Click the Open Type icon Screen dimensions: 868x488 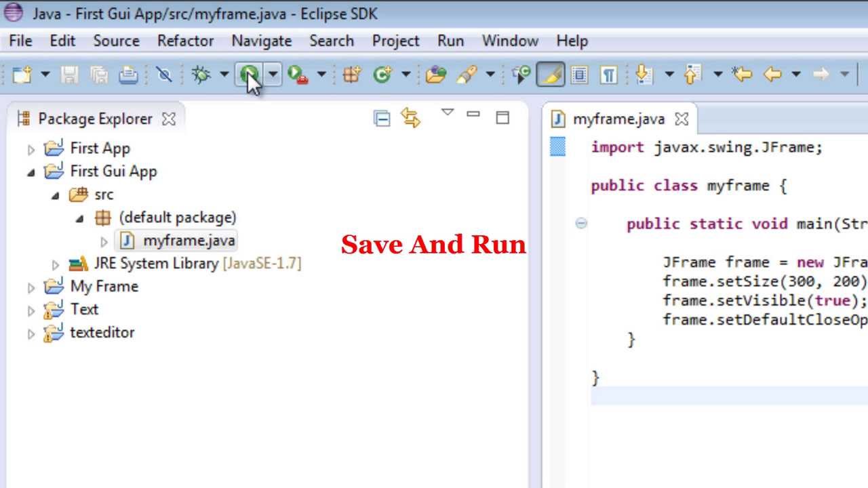point(436,74)
